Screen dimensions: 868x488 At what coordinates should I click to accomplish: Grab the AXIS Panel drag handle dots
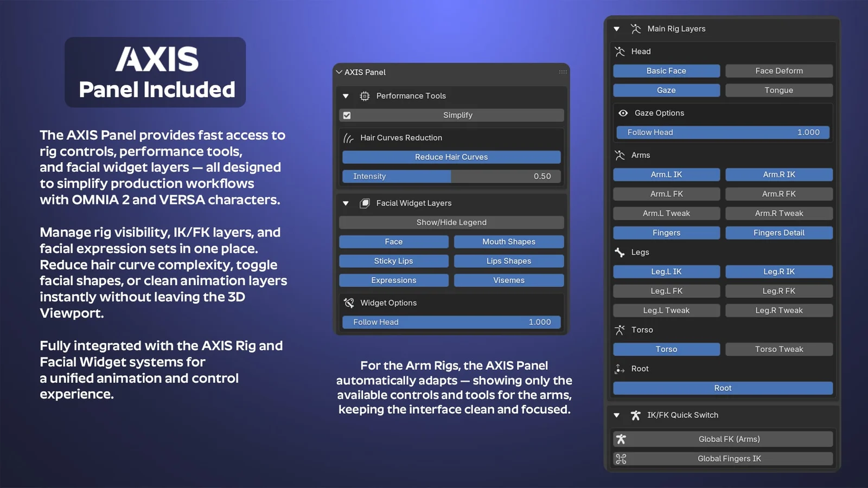563,72
